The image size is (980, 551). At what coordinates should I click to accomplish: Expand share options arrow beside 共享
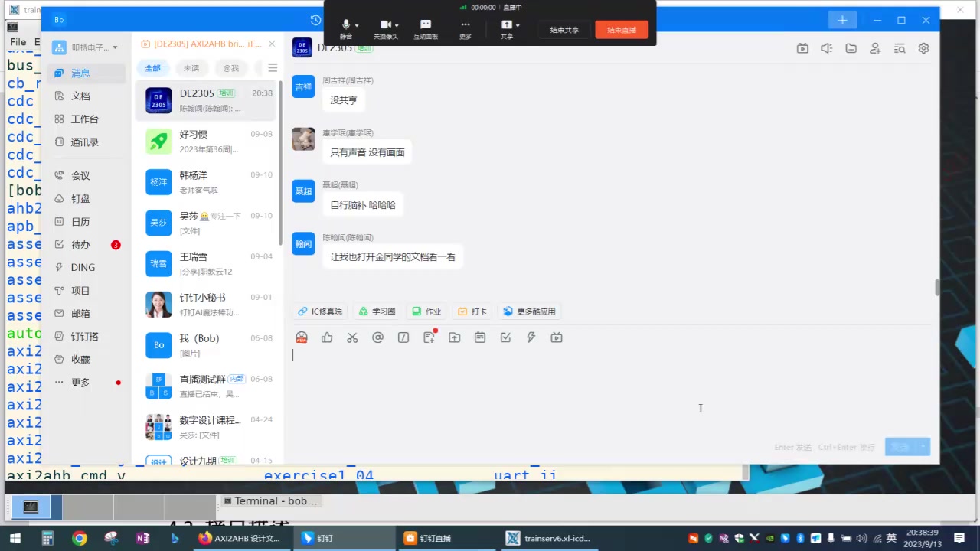tap(518, 26)
